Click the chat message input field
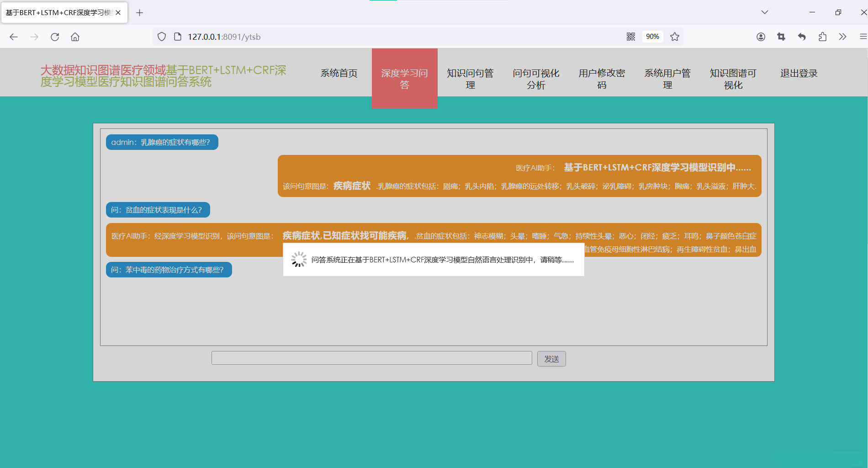868x468 pixels. click(x=371, y=358)
